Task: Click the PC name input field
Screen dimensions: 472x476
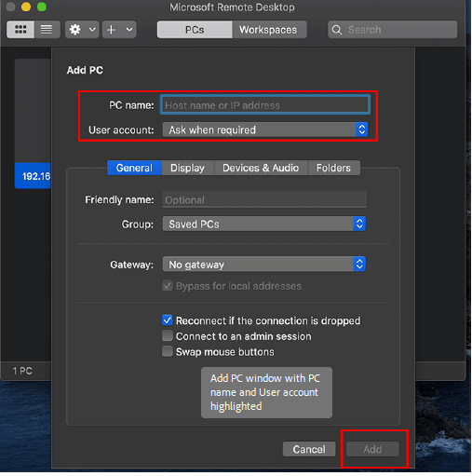Action: click(x=265, y=105)
